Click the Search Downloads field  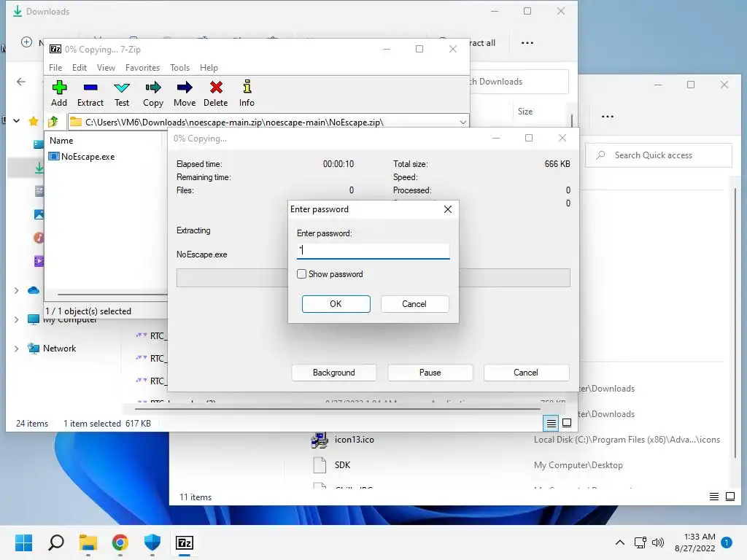tap(519, 82)
